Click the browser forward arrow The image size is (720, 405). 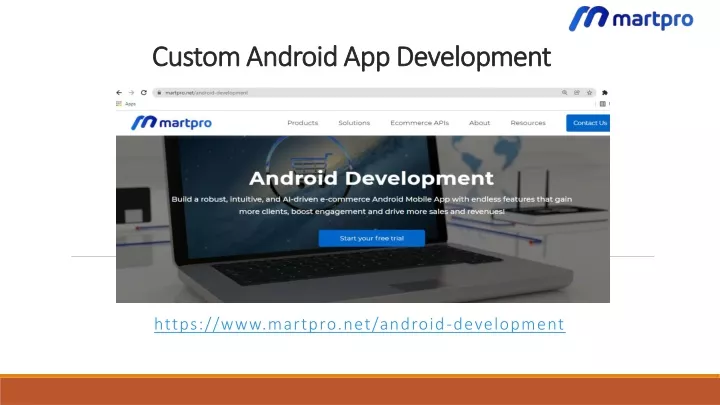coord(131,93)
